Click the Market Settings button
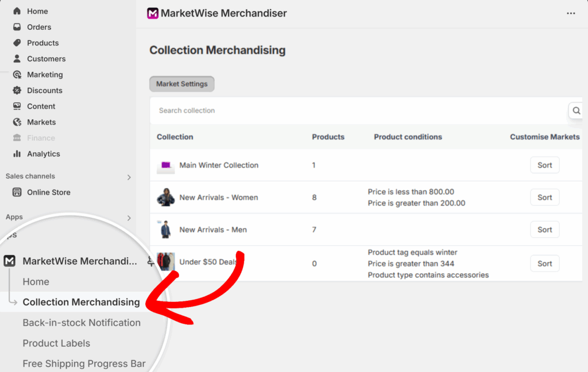The width and height of the screenshot is (588, 372). (181, 84)
